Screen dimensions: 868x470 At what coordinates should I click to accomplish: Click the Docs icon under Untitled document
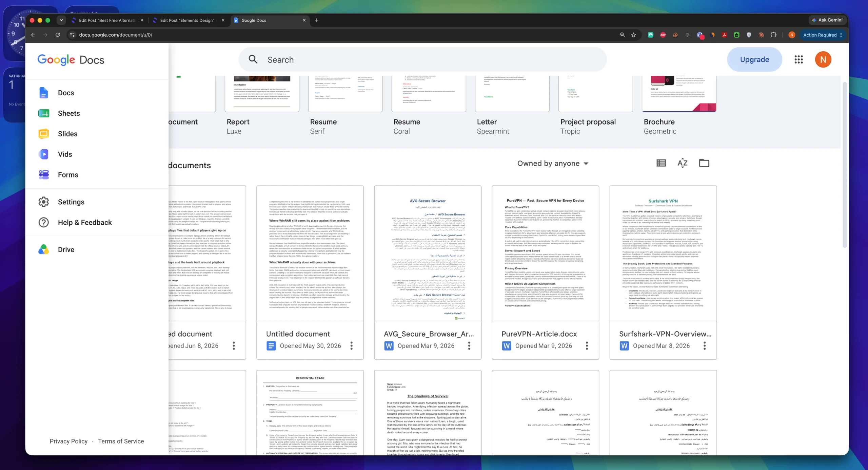271,346
